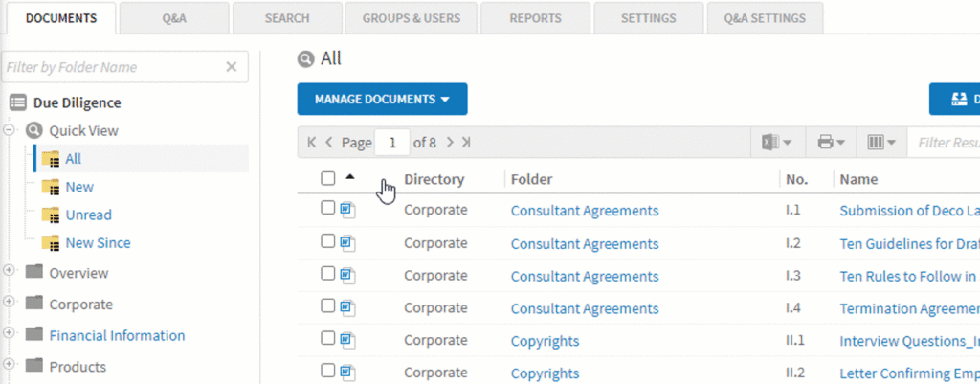Clear folder filter with X icon

pos(231,67)
